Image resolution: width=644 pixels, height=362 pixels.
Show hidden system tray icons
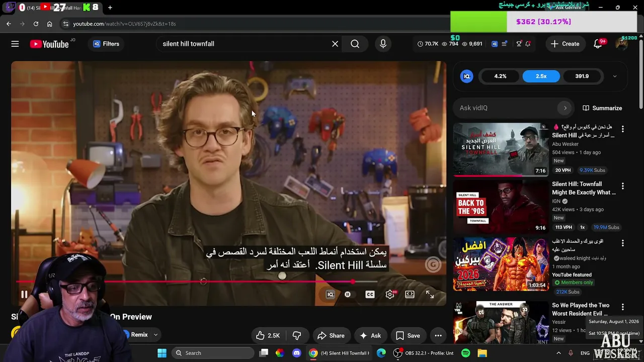pyautogui.click(x=558, y=353)
